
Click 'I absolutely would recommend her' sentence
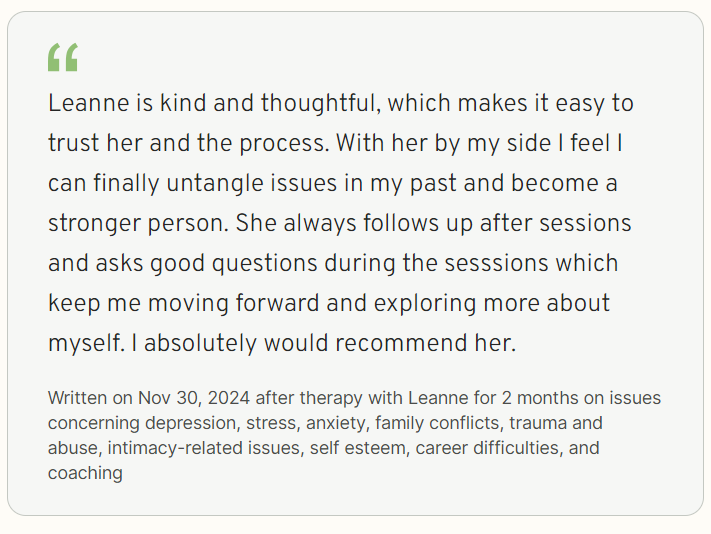point(324,343)
